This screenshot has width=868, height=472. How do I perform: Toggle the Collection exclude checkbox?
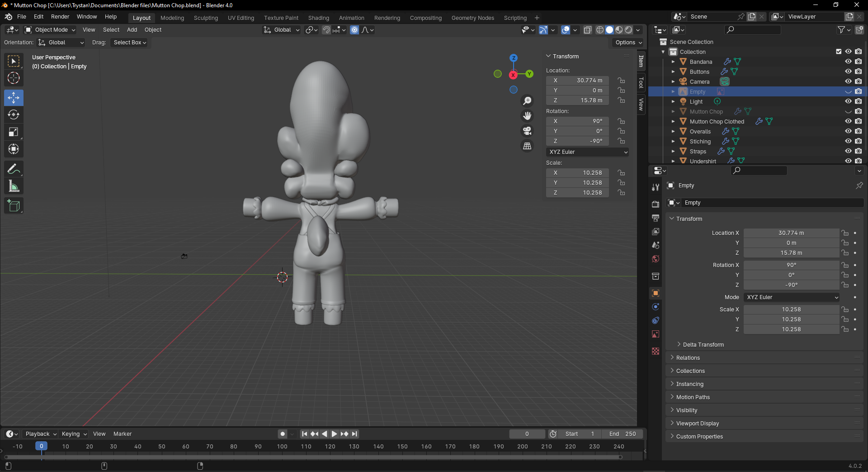tap(839, 52)
